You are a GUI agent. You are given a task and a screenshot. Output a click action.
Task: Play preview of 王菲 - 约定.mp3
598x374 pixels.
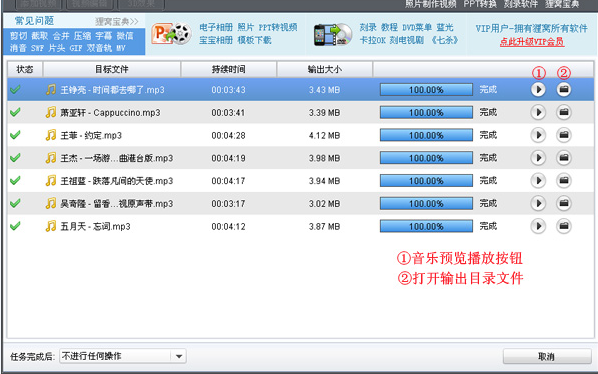pos(538,135)
